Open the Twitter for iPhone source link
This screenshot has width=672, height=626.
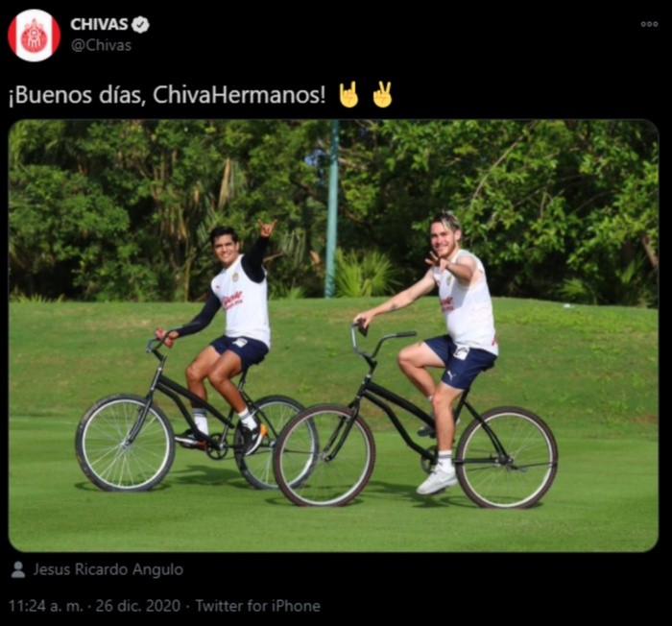257,606
